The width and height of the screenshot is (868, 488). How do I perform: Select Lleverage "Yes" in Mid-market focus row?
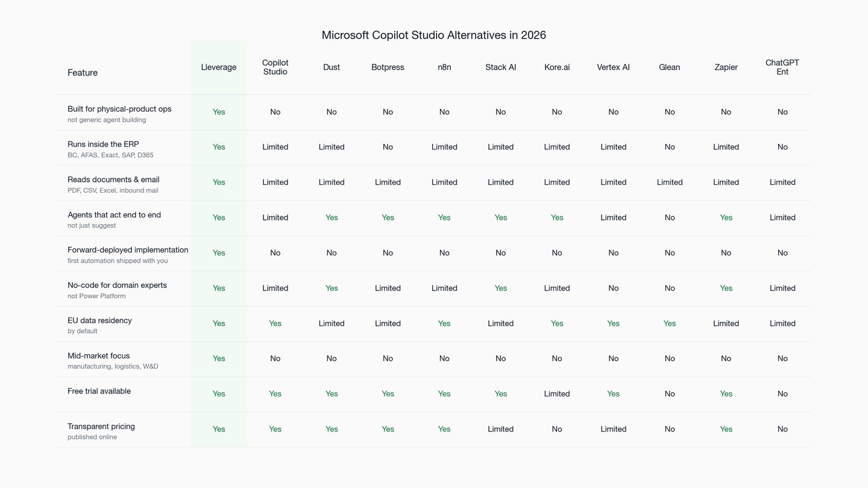[219, 358]
